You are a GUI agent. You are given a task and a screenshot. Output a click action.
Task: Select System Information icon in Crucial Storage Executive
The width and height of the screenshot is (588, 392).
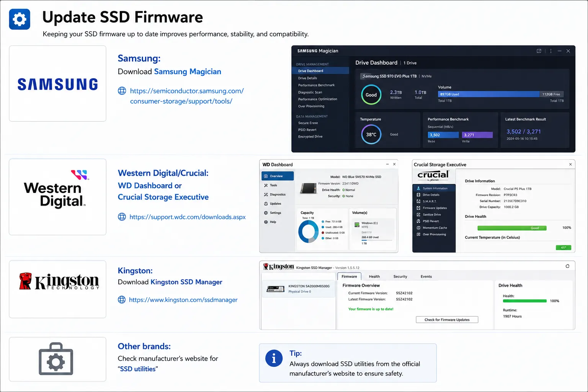[418, 188]
